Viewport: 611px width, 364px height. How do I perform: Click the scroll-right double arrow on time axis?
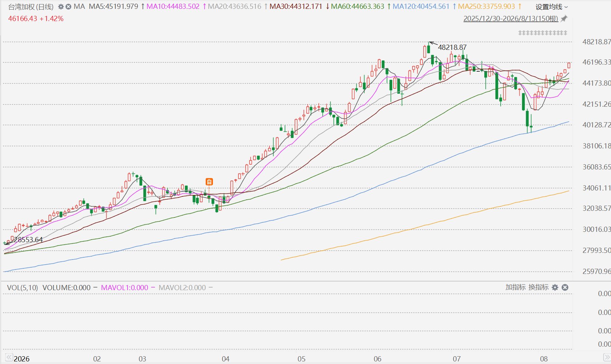(x=607, y=357)
